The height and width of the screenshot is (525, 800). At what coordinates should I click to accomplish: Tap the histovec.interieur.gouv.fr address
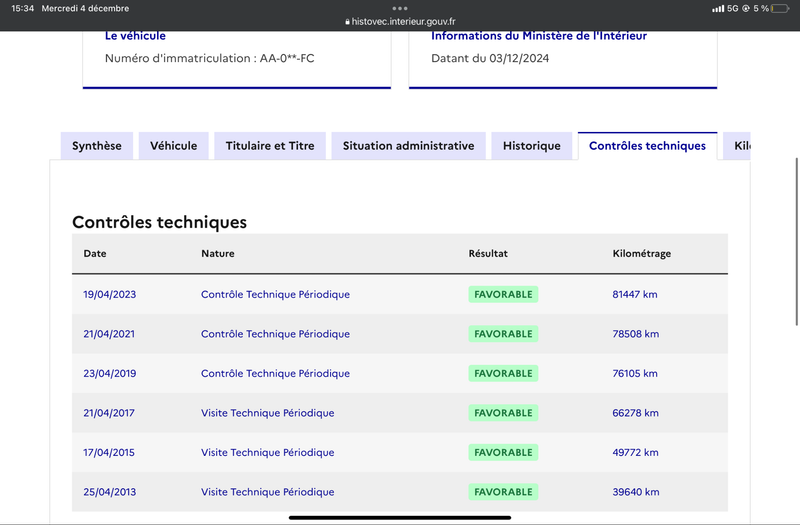point(403,21)
